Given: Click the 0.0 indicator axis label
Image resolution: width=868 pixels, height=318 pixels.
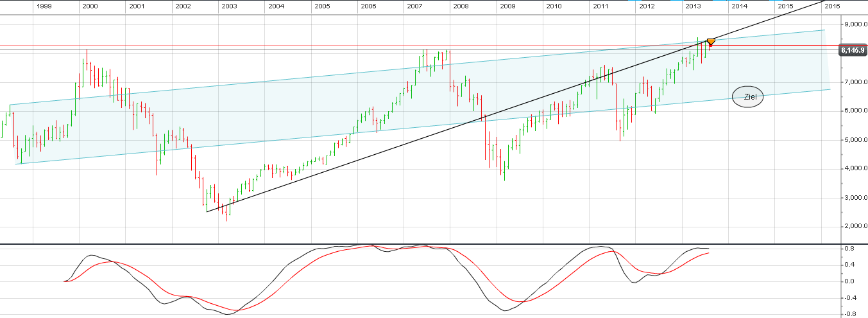Looking at the screenshot, I should pos(849,281).
